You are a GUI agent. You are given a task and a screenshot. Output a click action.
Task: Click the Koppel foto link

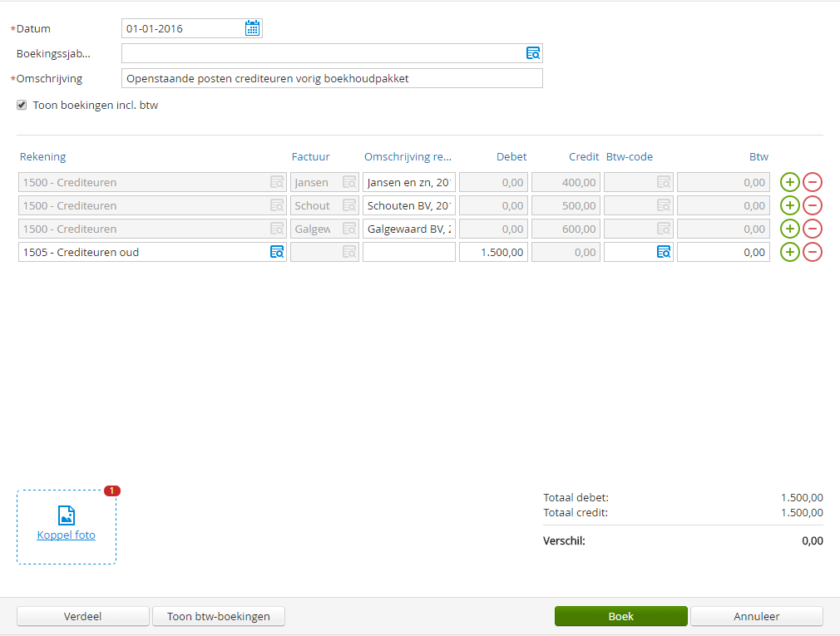tap(67, 535)
